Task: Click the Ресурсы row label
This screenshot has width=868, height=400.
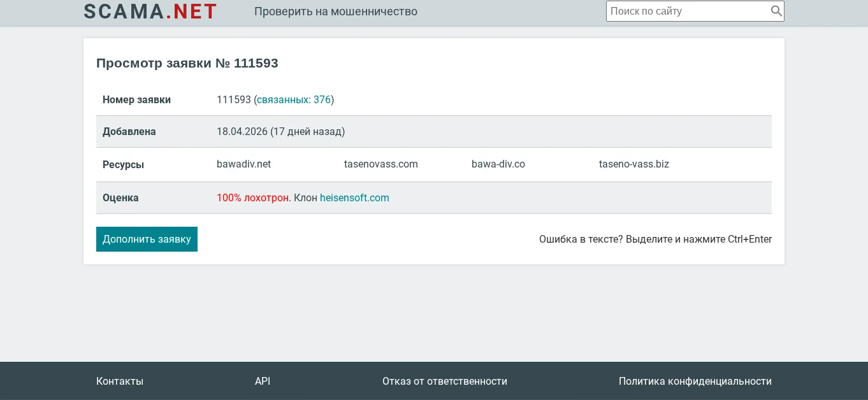Action: [x=123, y=164]
